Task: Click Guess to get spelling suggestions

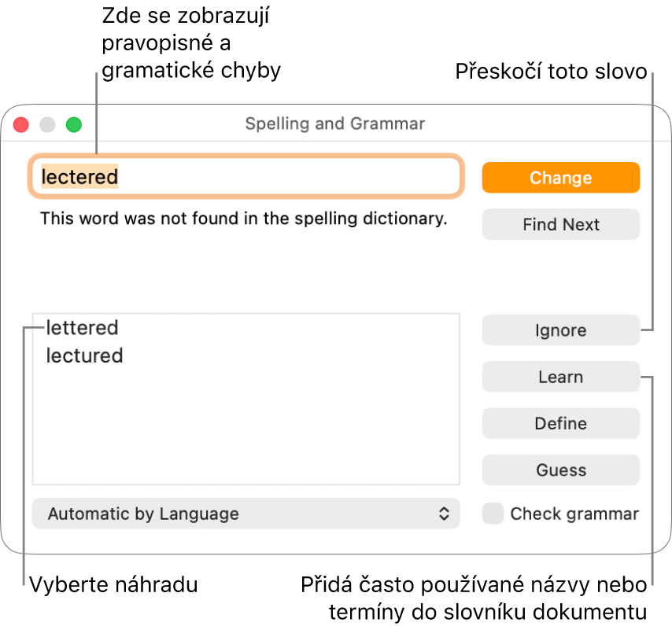Action: click(x=560, y=469)
